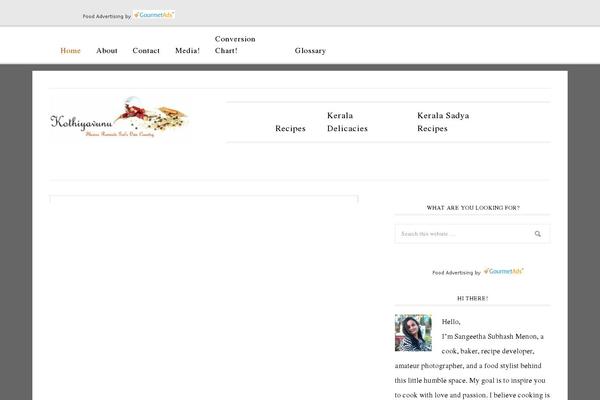Click the search magnifier icon
The width and height of the screenshot is (600, 400).
coord(538,234)
